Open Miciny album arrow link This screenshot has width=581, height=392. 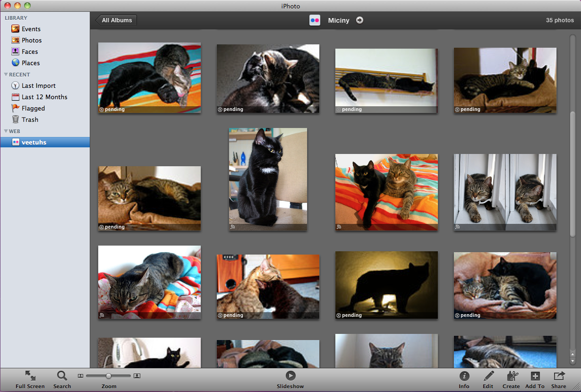coord(360,20)
